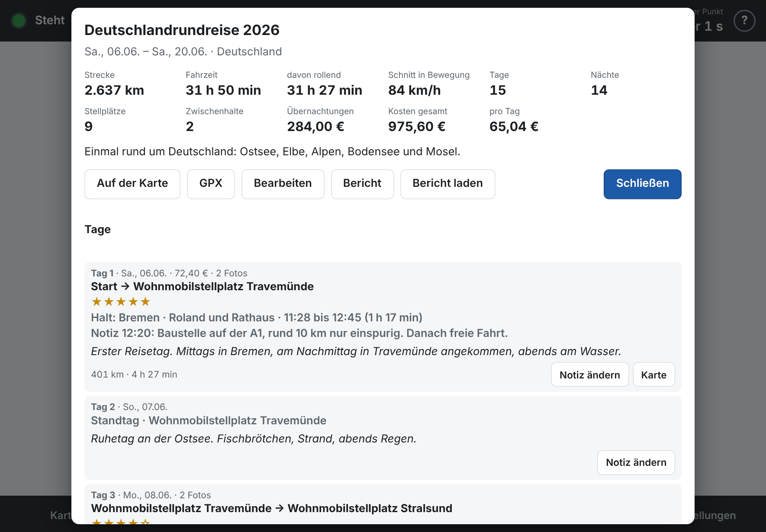The width and height of the screenshot is (766, 532).
Task: Click the green status indicator dot
Action: [x=19, y=20]
